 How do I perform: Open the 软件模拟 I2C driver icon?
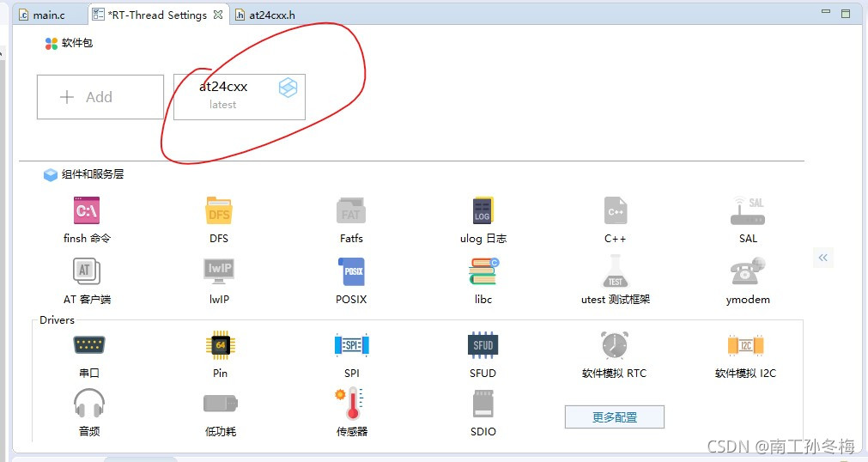[x=746, y=346]
